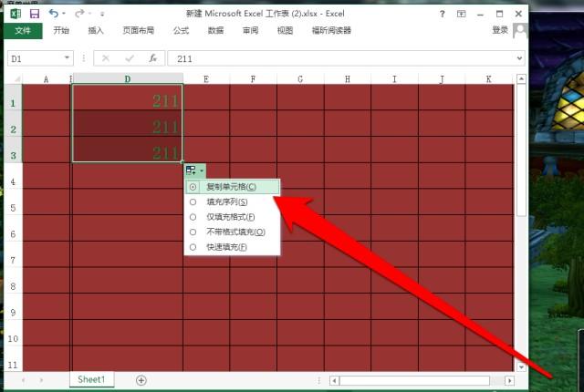Select 复制单元格 radio option
The width and height of the screenshot is (584, 392).
click(232, 187)
